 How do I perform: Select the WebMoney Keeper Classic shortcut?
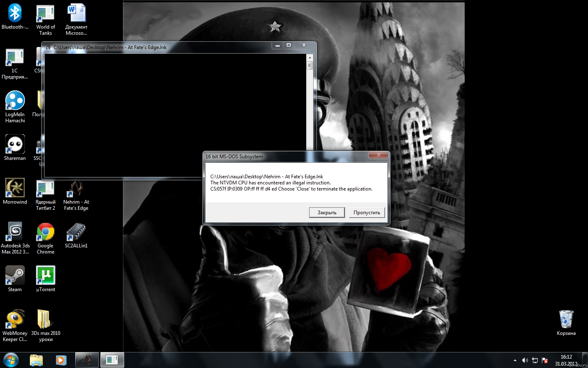tap(15, 325)
